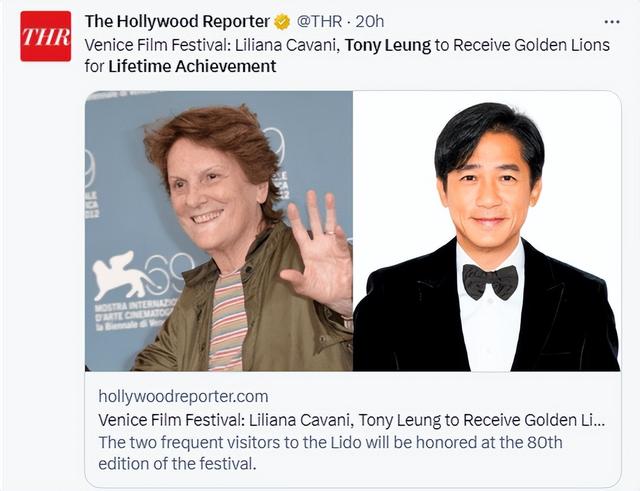Viewport: 640px width, 491px height.
Task: Open the three-dot more options menu
Action: click(x=612, y=22)
